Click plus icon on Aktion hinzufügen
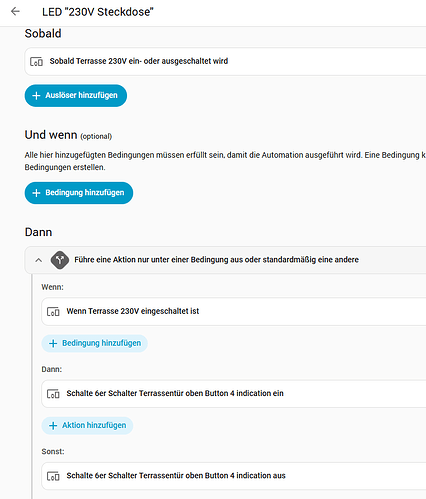 [53, 426]
